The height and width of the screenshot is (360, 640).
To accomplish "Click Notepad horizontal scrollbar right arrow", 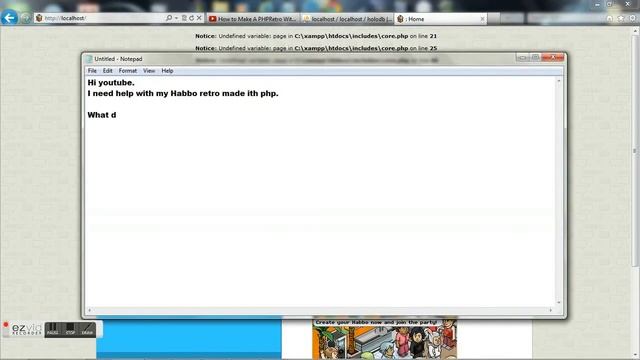I will 551,310.
